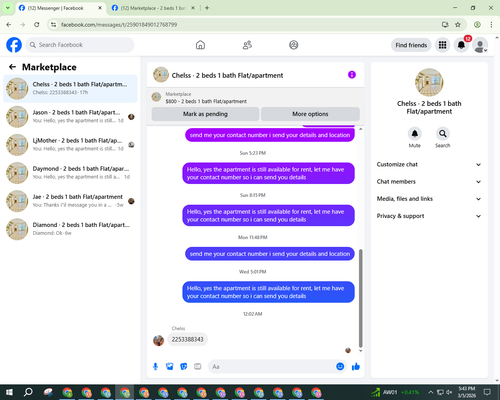Choose a GIF from the composer
The width and height of the screenshot is (500, 400).
pos(198,367)
